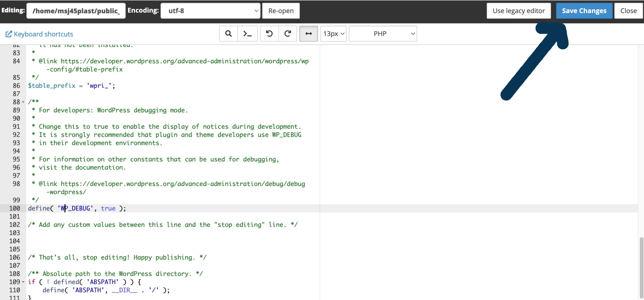Viewport: 644px width, 300px height.
Task: Open the Keyboard shortcuts link
Action: (x=43, y=34)
